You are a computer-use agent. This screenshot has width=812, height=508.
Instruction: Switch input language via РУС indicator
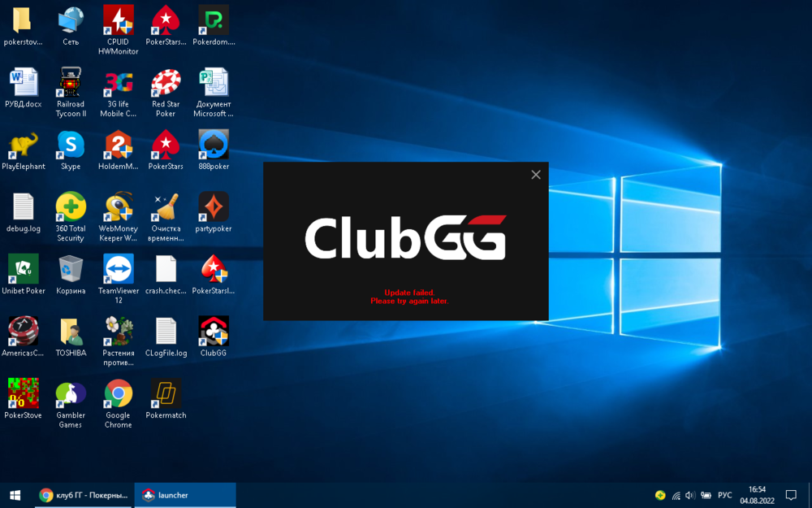(x=724, y=495)
